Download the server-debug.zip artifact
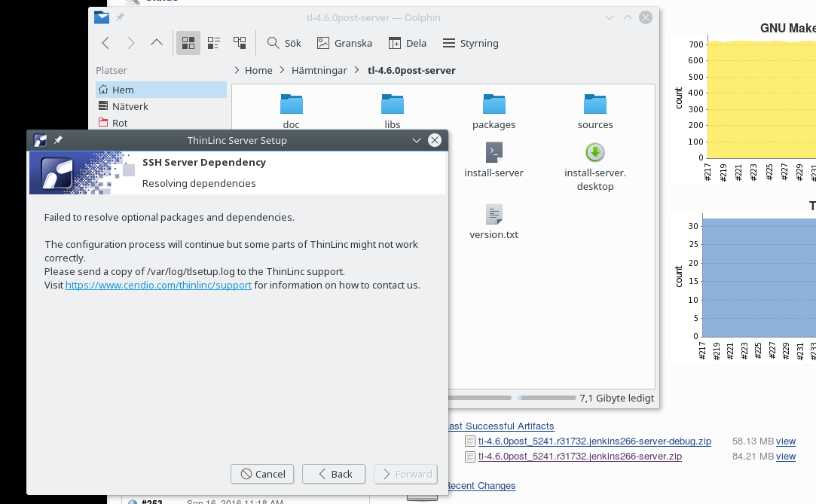Viewport: 816px width, 504px height. [594, 441]
